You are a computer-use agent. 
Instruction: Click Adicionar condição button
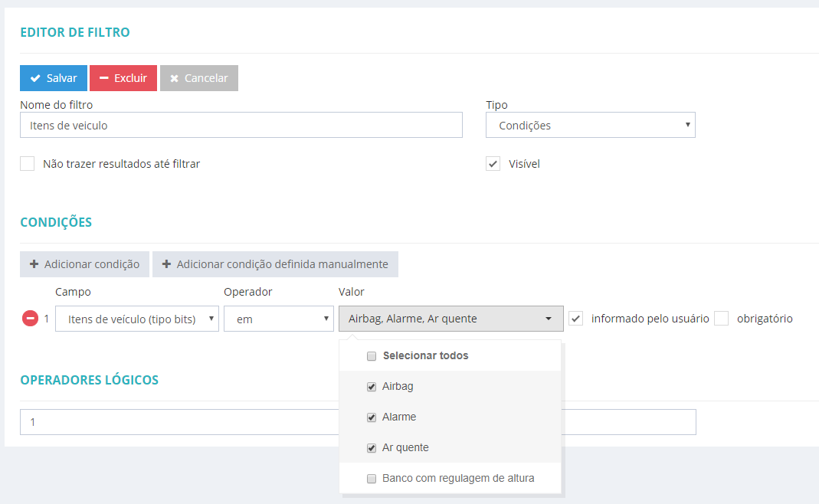pos(84,264)
